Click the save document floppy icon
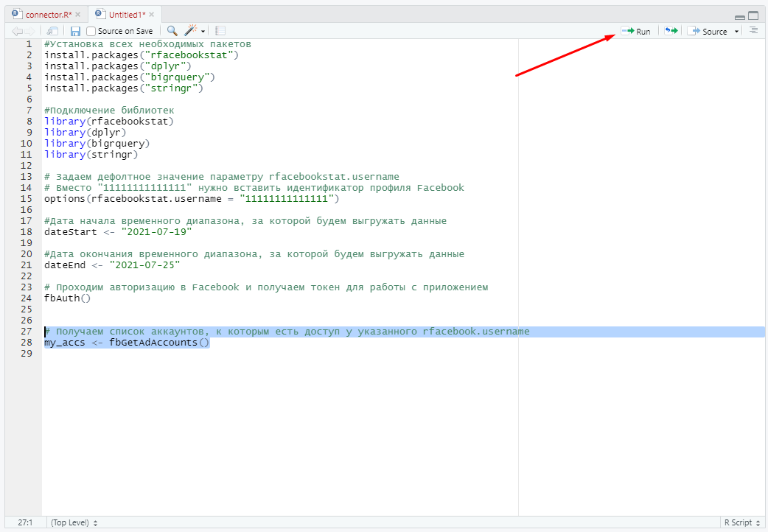The height and width of the screenshot is (532, 768). [x=75, y=31]
